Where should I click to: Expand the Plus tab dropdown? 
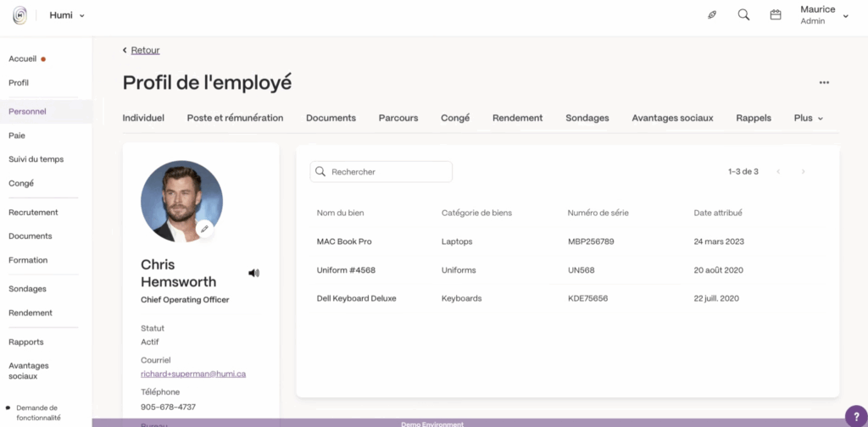[x=809, y=118]
